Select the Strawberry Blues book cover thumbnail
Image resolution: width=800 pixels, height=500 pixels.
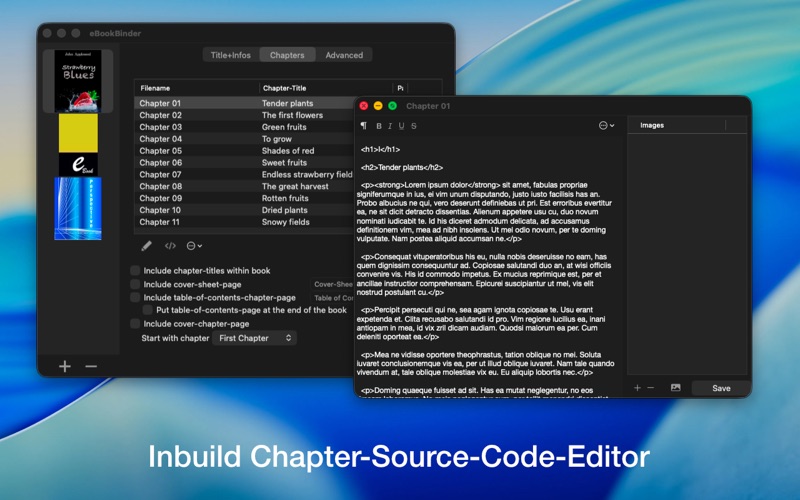[78, 81]
